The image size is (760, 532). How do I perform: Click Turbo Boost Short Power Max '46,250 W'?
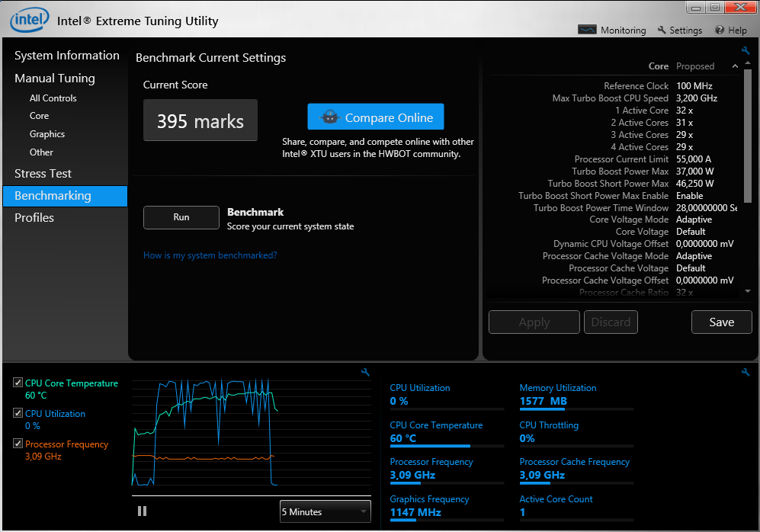695,183
